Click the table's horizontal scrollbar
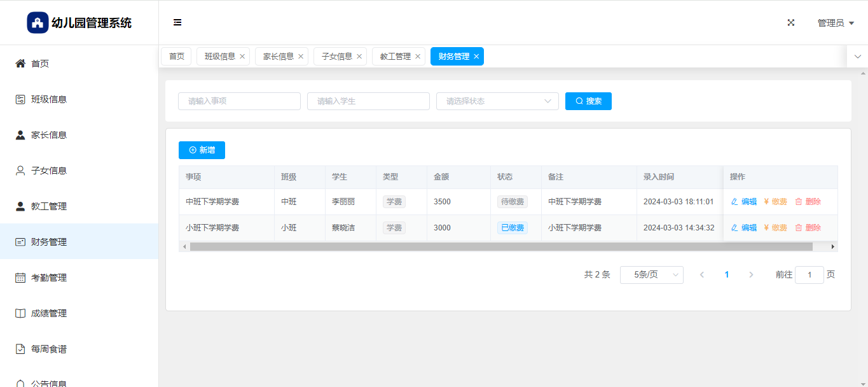 pyautogui.click(x=500, y=246)
